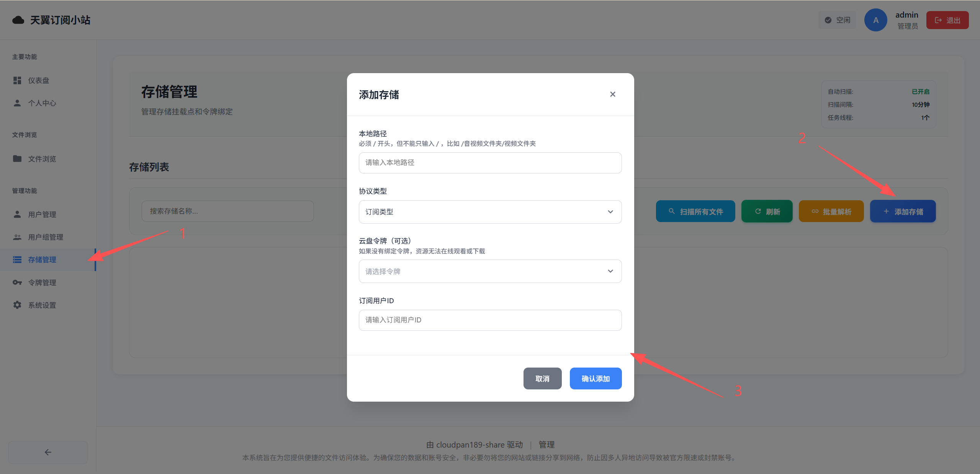
Task: Expand the 协议类型 dropdown
Action: pos(490,212)
